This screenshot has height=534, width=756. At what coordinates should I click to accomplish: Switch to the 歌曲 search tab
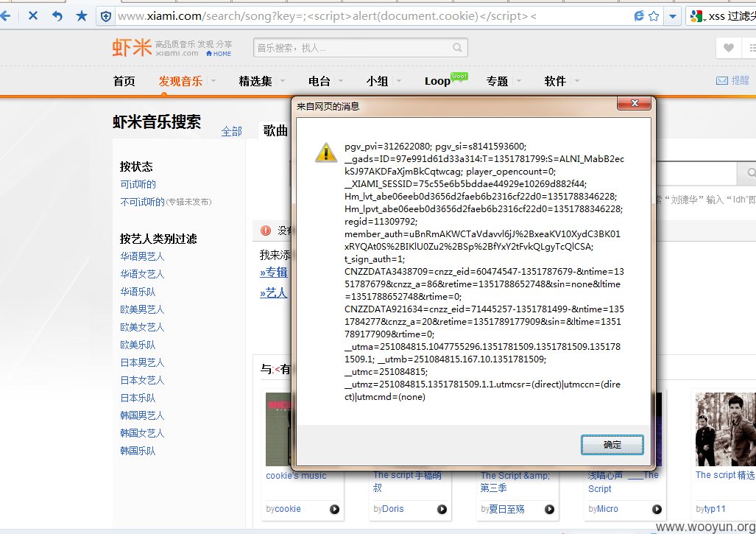(275, 130)
